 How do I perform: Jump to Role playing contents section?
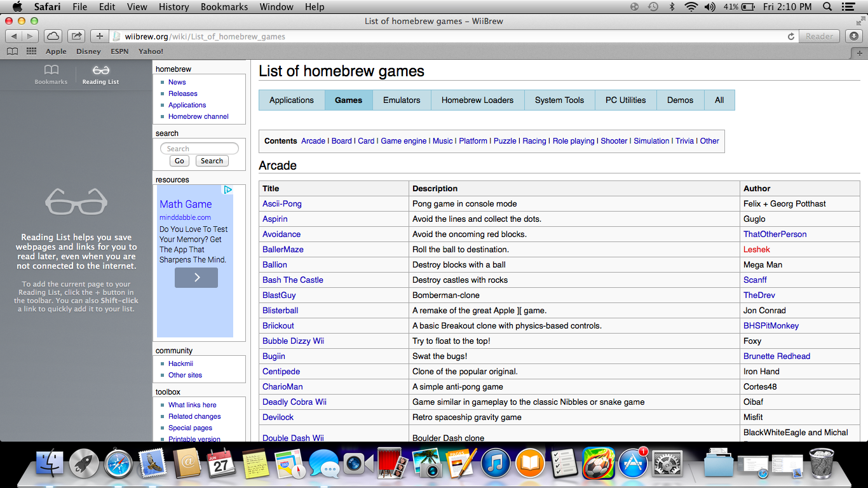pos(573,141)
